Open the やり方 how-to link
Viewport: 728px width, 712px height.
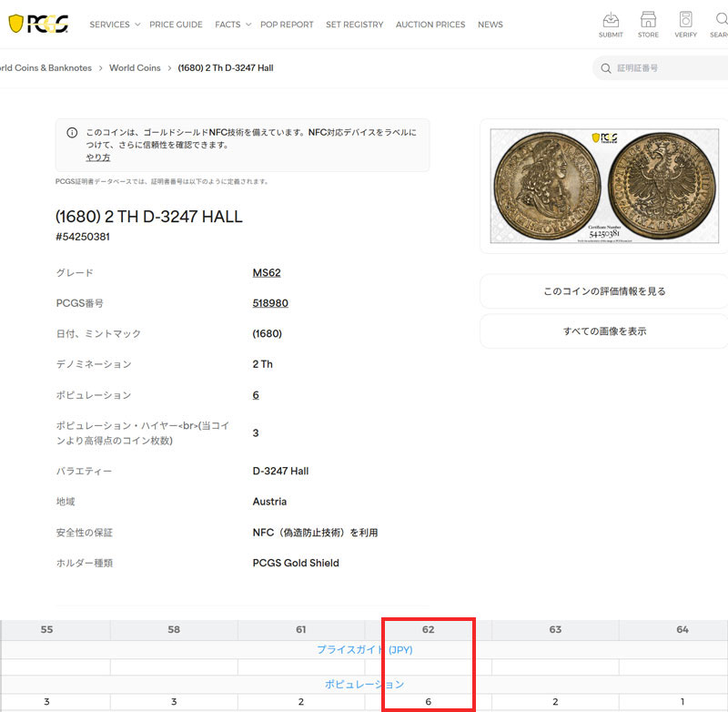[98, 158]
